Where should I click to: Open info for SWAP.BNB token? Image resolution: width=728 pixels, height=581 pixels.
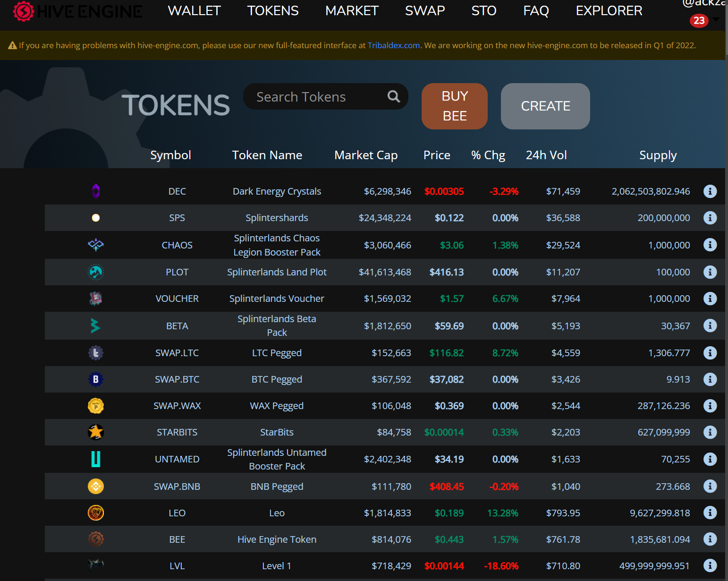[710, 486]
